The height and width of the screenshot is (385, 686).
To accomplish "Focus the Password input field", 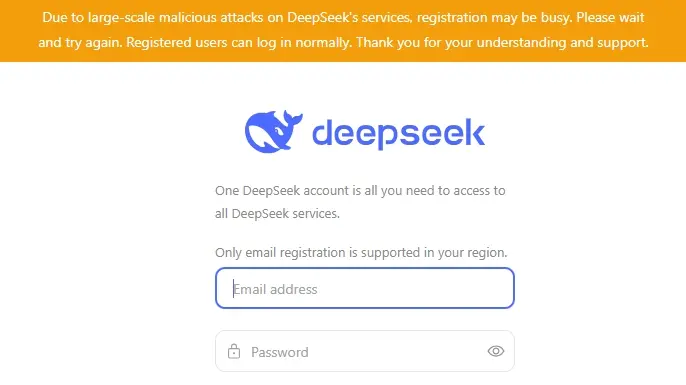I will 365,351.
